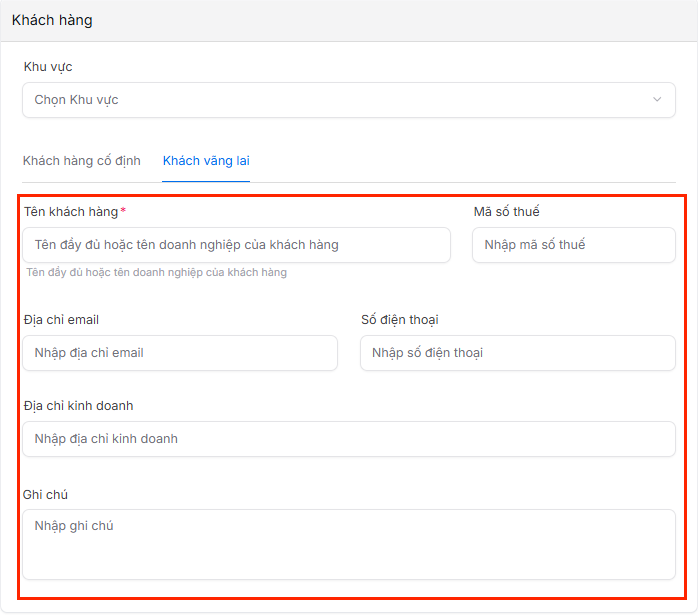698x615 pixels.
Task: Click the red required asterisk marker
Action: (123, 211)
